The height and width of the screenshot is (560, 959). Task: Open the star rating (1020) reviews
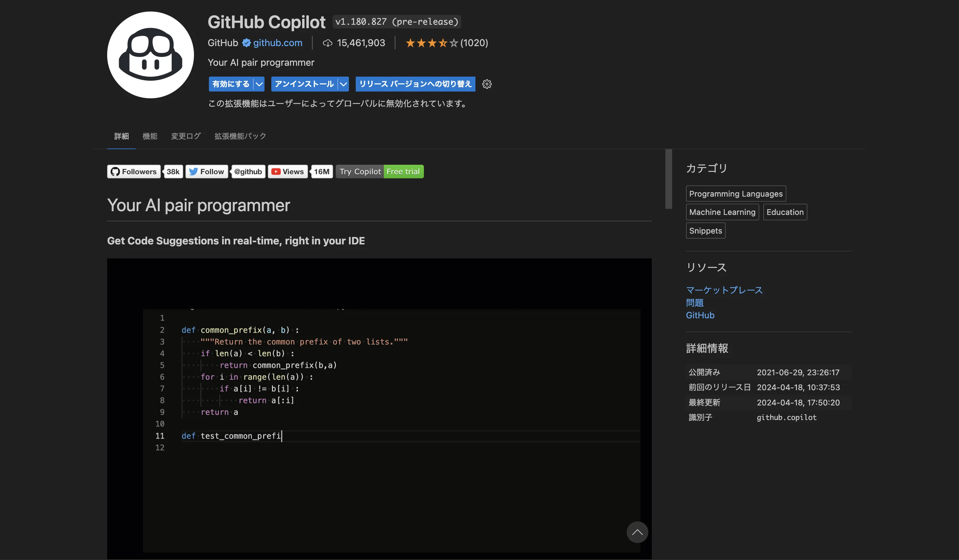pos(446,43)
